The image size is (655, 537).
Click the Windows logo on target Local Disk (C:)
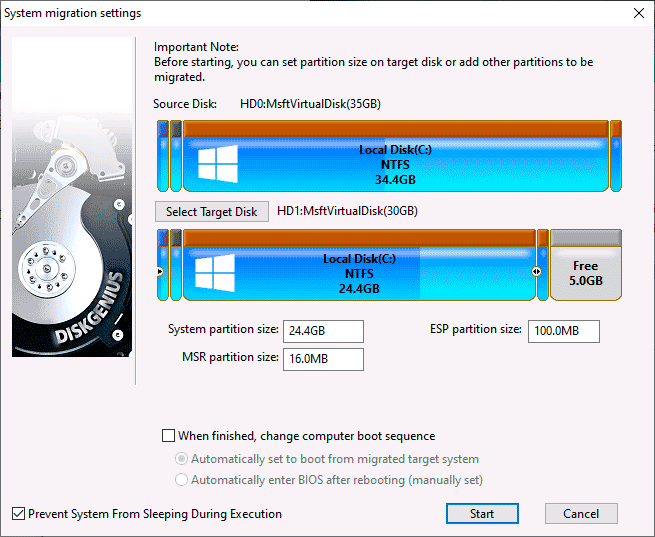214,271
